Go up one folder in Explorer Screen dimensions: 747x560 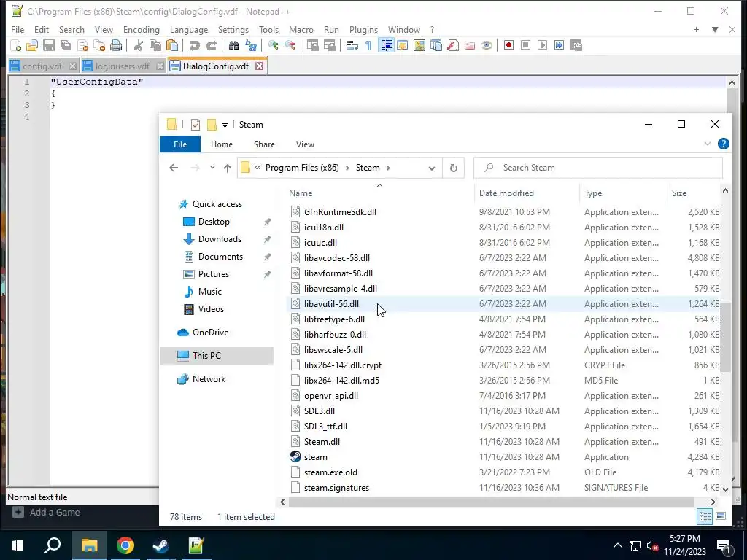(x=228, y=168)
